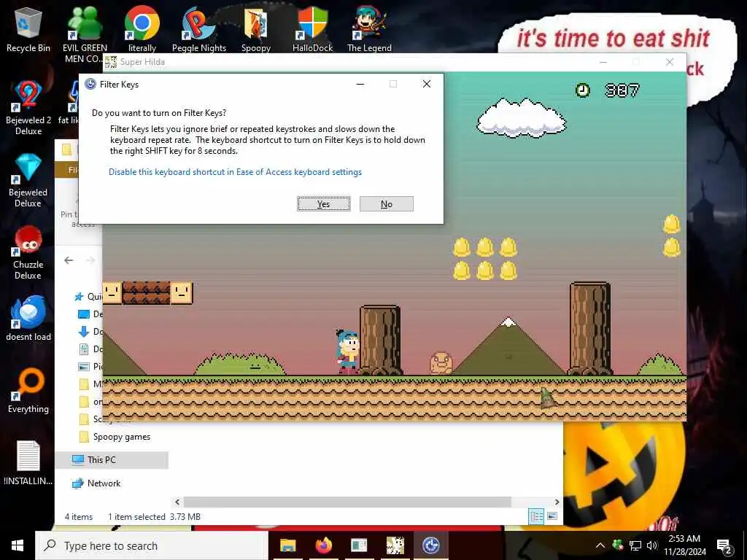Open the !INSTALLIN... text file icon
Screen dimensions: 747x560
(x=28, y=463)
